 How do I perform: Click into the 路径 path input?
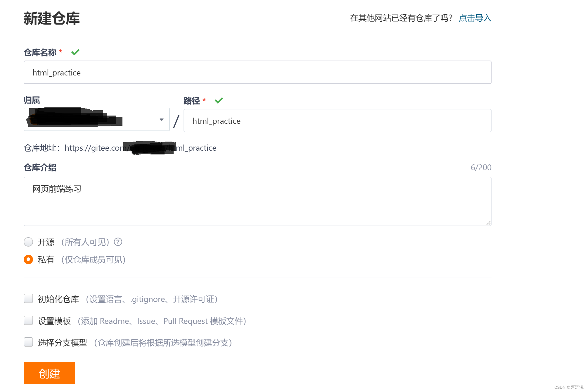[337, 121]
